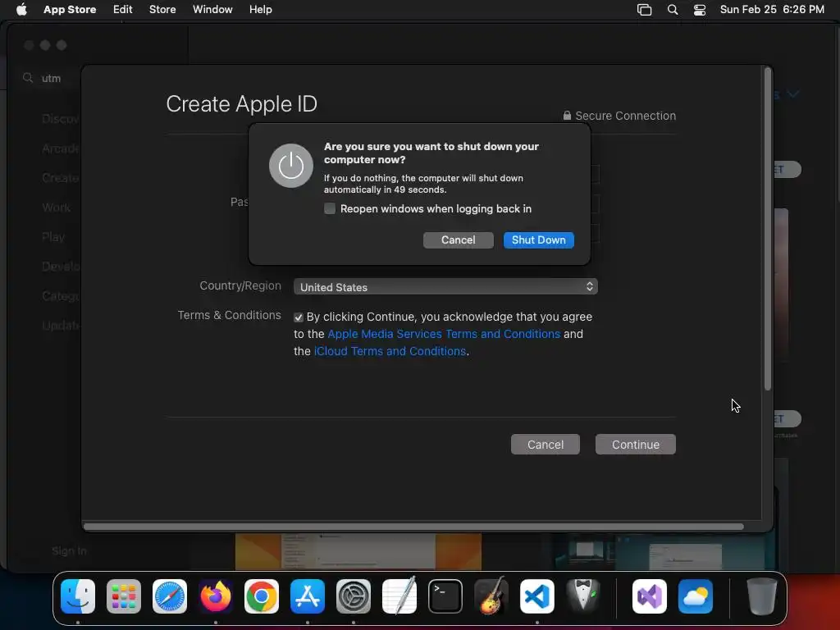840x630 pixels.
Task: Open Visual Studio purple icon in Dock
Action: (x=650, y=596)
